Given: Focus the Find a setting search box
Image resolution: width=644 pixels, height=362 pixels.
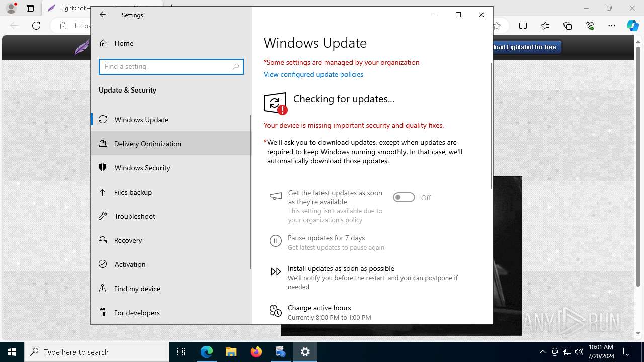Looking at the screenshot, I should 171,66.
